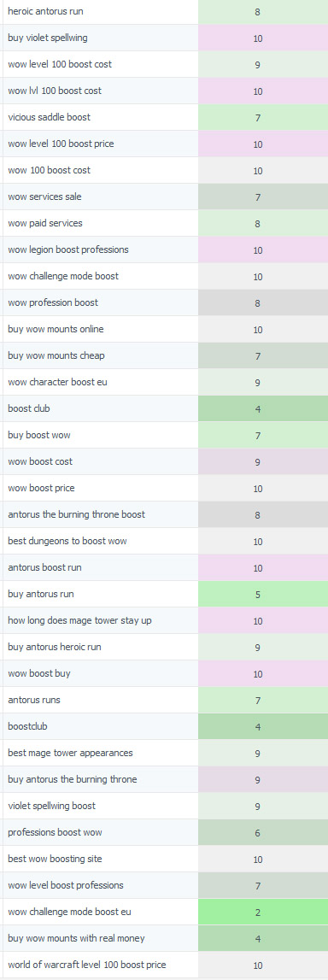
Task: Click the 'boost club' keyword cell
Action: click(101, 408)
